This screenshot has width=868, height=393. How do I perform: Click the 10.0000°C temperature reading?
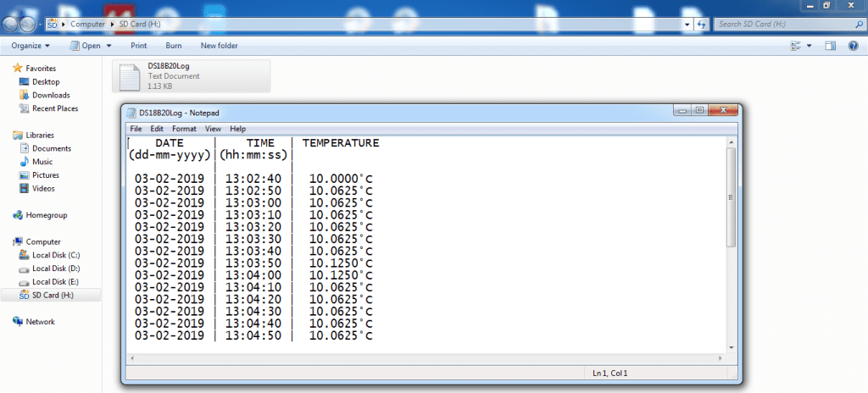341,179
